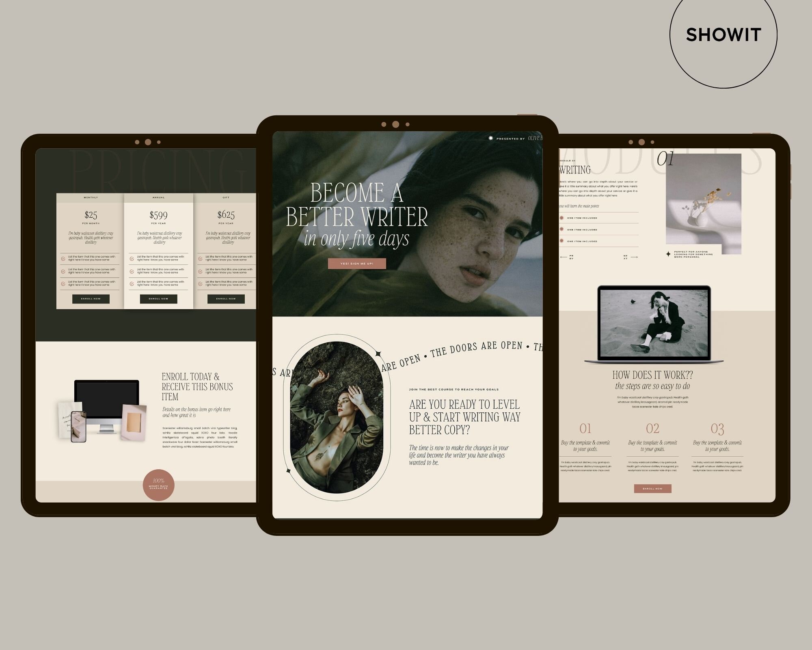The height and width of the screenshot is (650, 812).
Task: Click the step number '01' in How it works
Action: (585, 429)
